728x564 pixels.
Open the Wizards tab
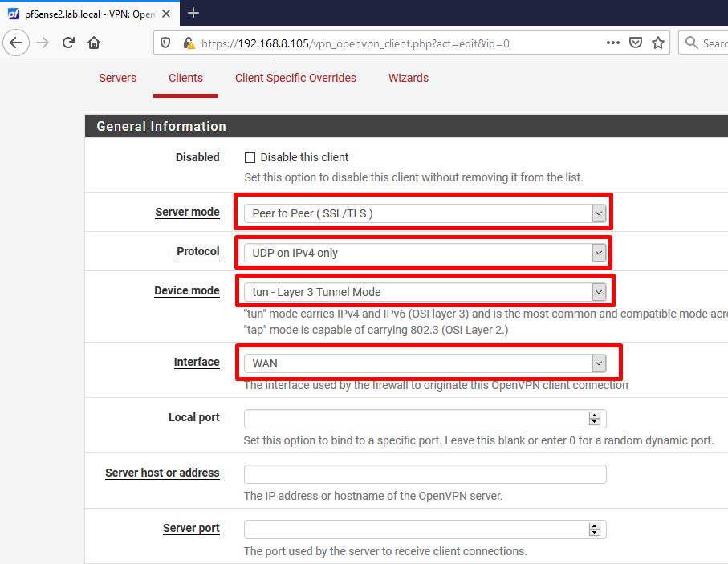pyautogui.click(x=409, y=78)
